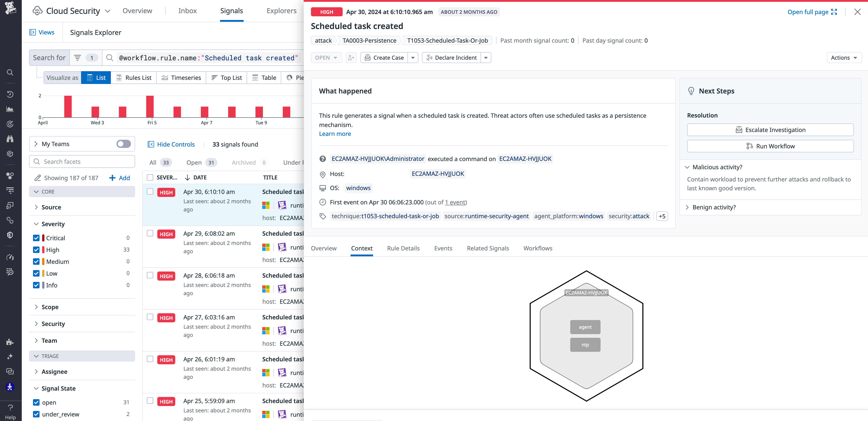
Task: Click the Help icon at the sidebar bottom
Action: [x=10, y=407]
